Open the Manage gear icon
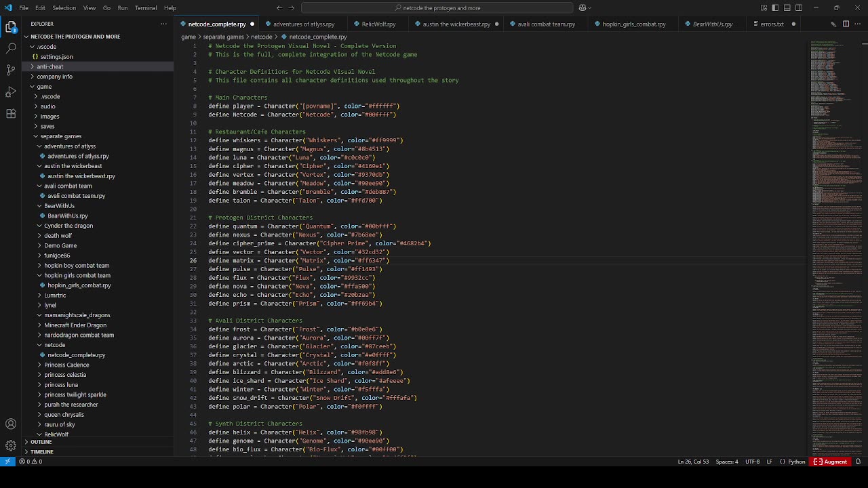The width and height of the screenshot is (868, 488). (11, 445)
